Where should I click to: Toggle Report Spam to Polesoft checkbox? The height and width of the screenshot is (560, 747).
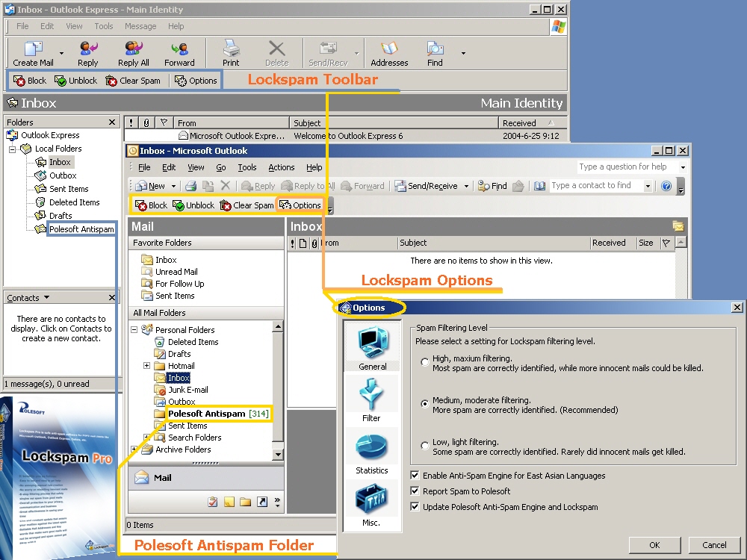point(415,491)
